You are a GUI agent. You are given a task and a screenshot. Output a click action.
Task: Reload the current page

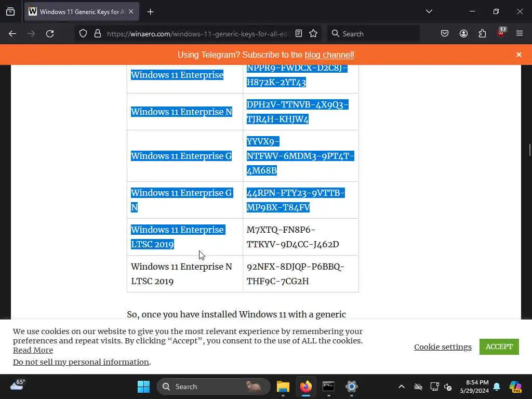[x=50, y=34]
